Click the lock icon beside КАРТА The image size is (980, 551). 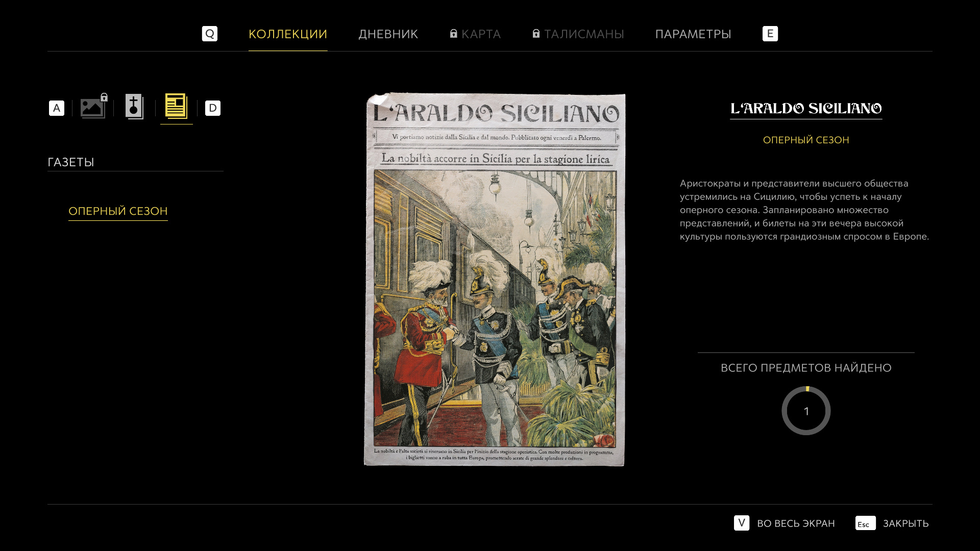point(453,34)
